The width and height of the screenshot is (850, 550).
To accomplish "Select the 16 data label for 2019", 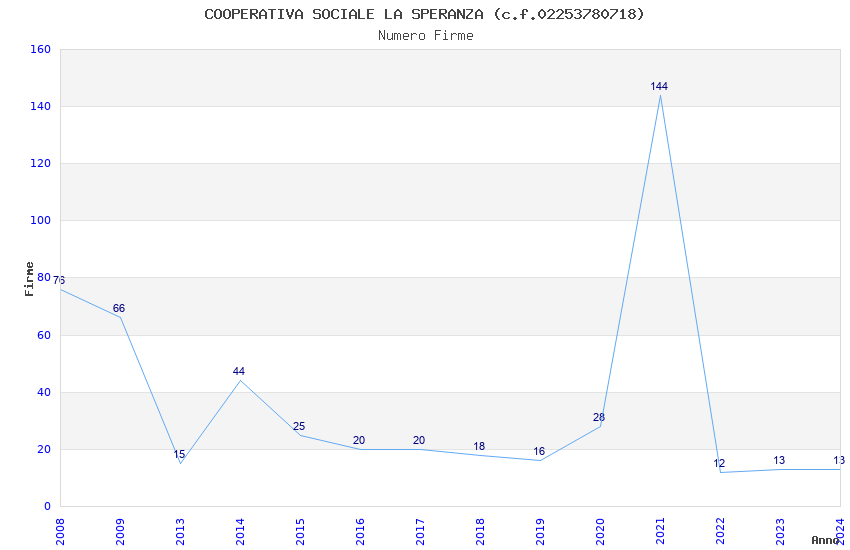I will tap(539, 451).
